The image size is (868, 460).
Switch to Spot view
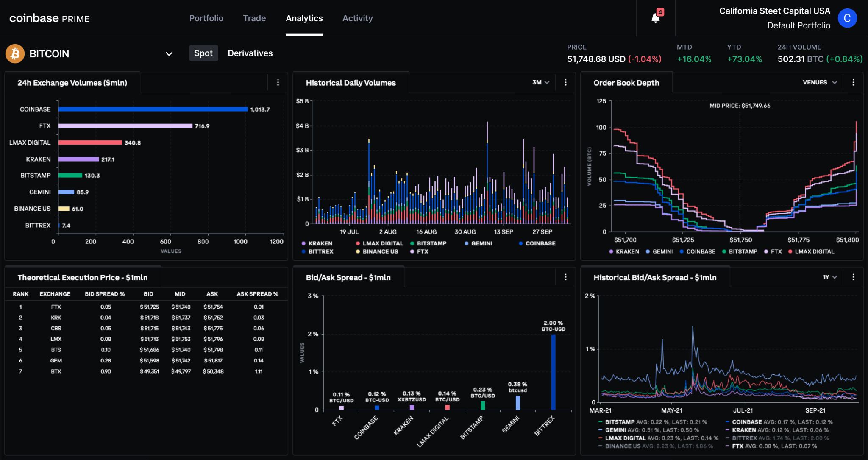[203, 53]
